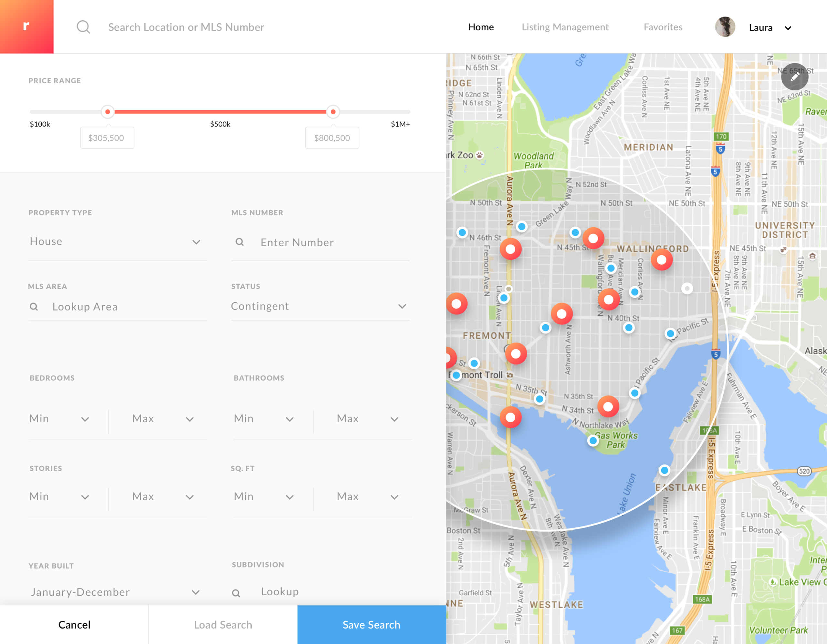Click the Save Search button
Screen dimensions: 827x644
(x=372, y=625)
